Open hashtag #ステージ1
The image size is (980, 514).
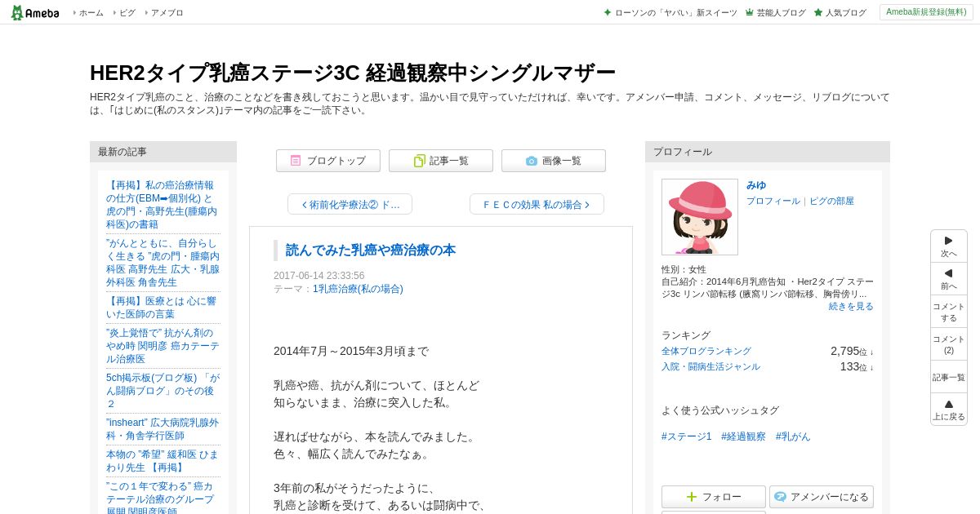tap(687, 436)
